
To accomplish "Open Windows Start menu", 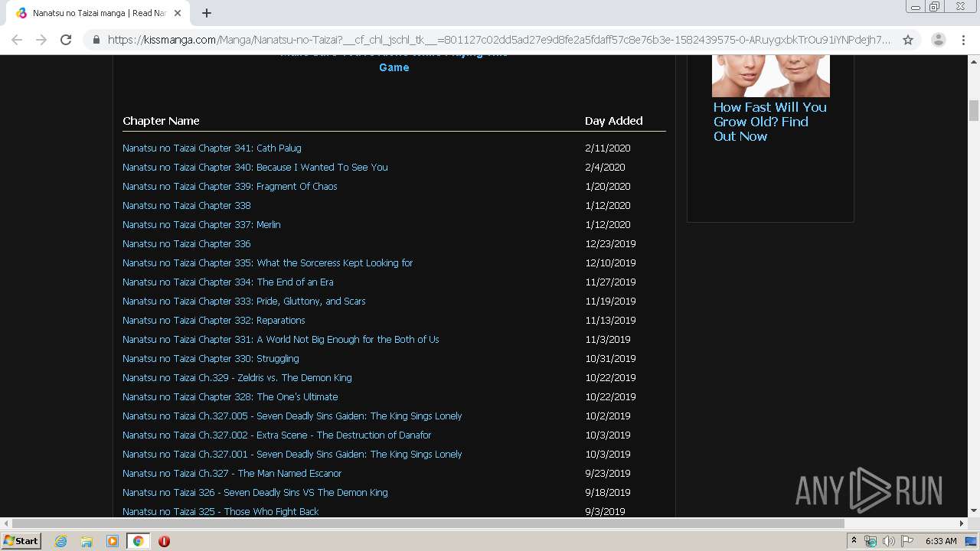I will click(x=21, y=541).
